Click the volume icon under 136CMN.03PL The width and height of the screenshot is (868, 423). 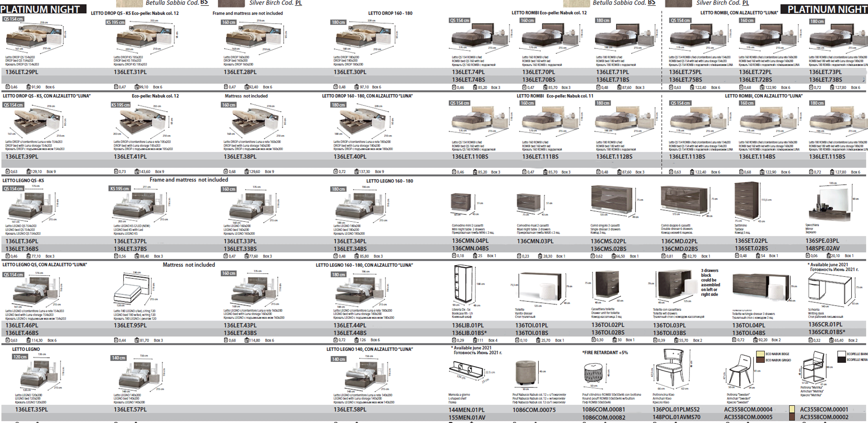click(519, 256)
